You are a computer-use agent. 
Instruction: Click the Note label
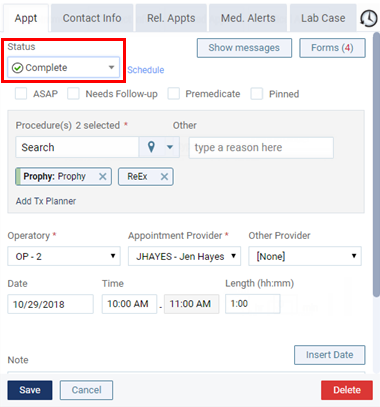(x=18, y=360)
